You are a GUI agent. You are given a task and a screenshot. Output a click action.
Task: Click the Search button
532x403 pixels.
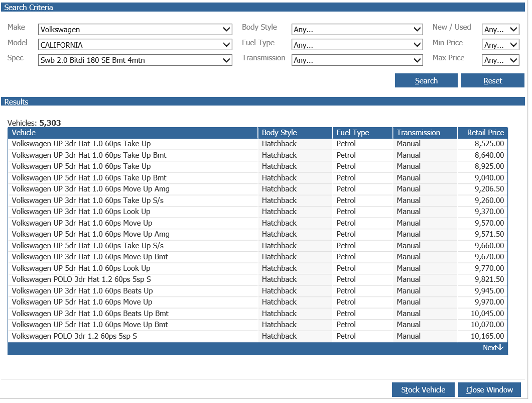point(426,80)
